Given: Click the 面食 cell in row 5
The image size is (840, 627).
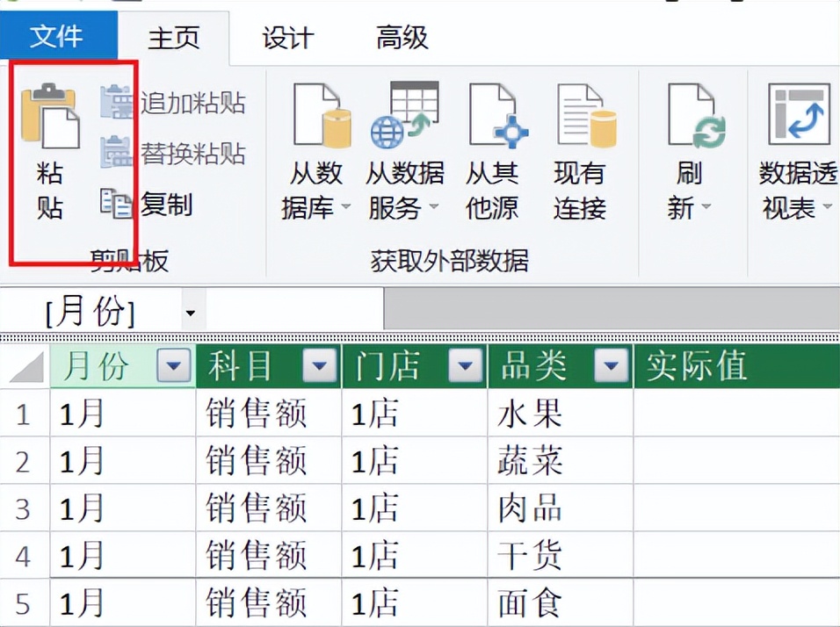Looking at the screenshot, I should click(x=561, y=602).
